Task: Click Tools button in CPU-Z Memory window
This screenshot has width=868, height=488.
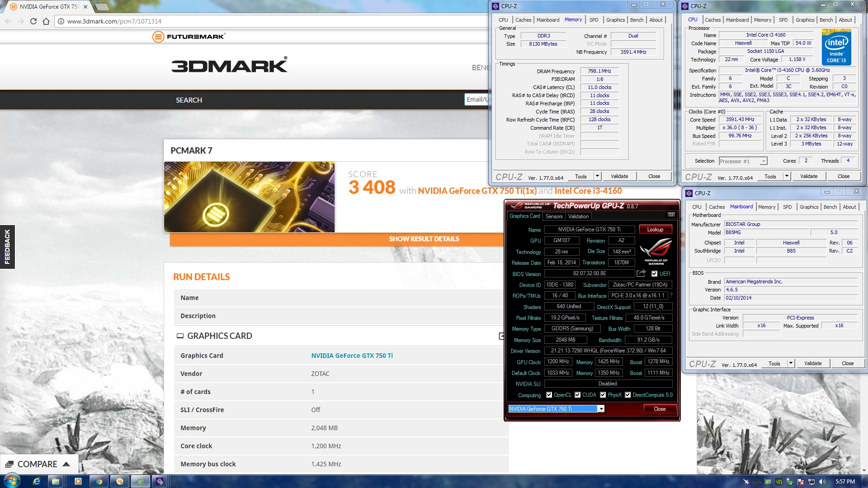Action: (581, 176)
